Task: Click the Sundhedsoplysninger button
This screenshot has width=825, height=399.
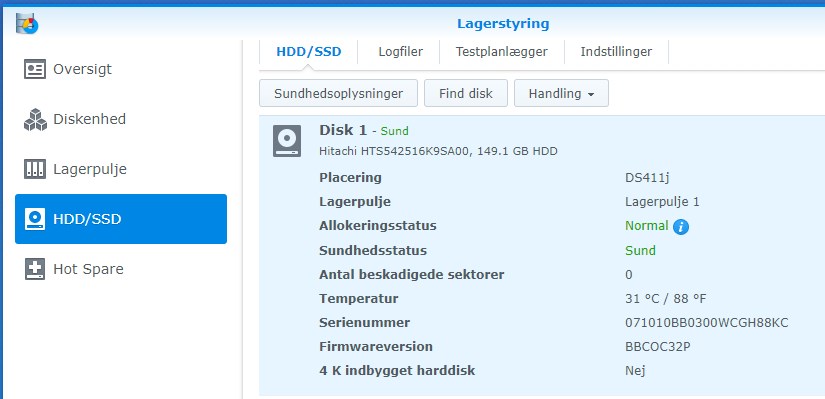Action: pos(338,93)
